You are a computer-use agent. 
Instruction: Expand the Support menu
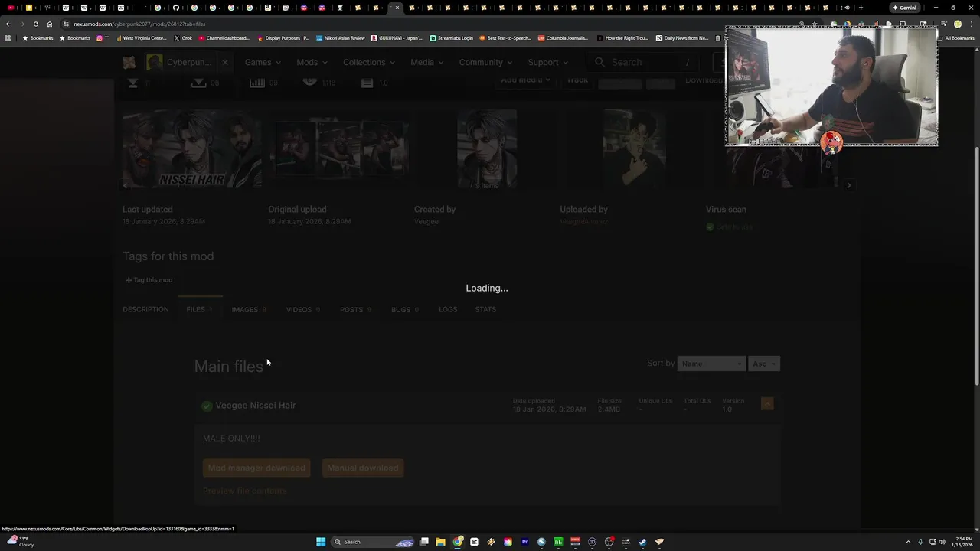coord(547,62)
